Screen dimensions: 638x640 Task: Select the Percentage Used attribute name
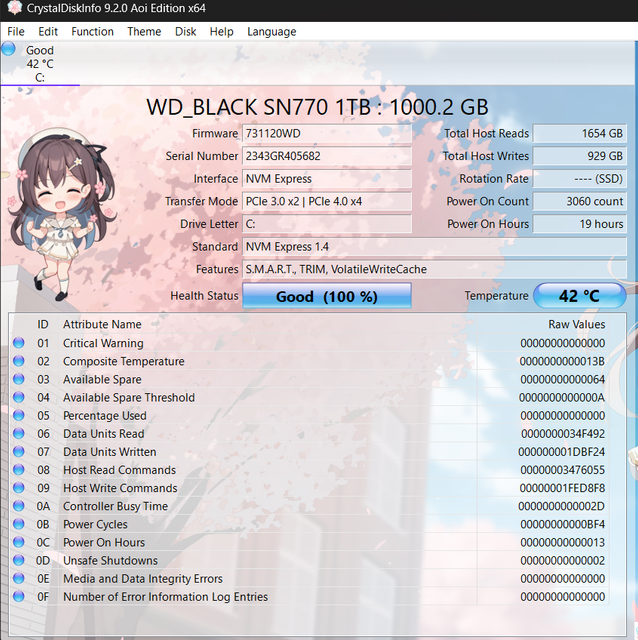click(x=104, y=416)
